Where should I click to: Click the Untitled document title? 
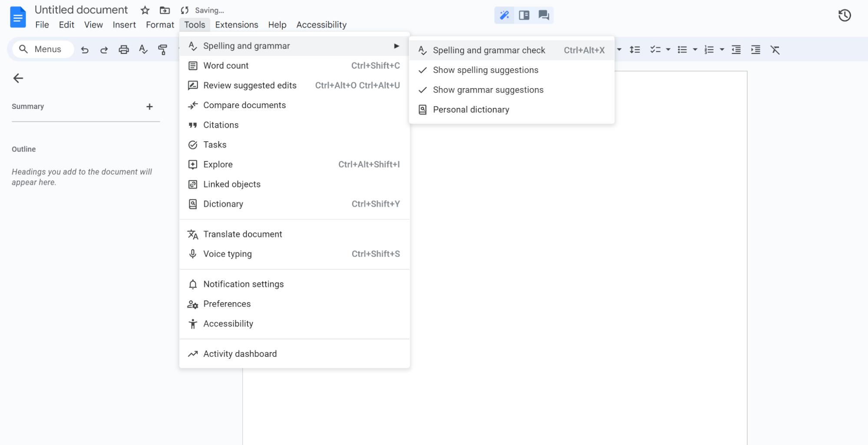81,10
